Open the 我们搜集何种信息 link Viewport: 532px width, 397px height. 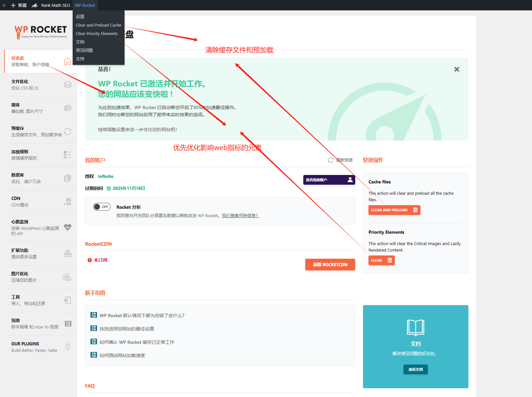pyautogui.click(x=241, y=216)
